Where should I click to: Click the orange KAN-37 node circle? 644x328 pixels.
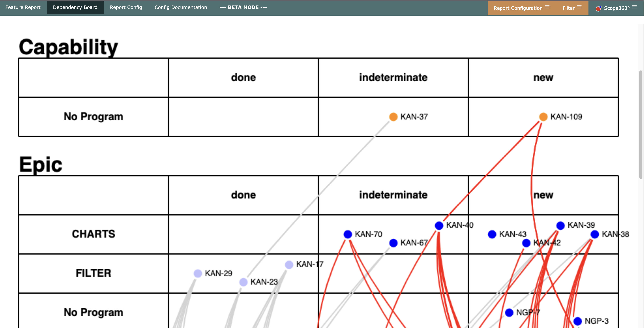393,117
